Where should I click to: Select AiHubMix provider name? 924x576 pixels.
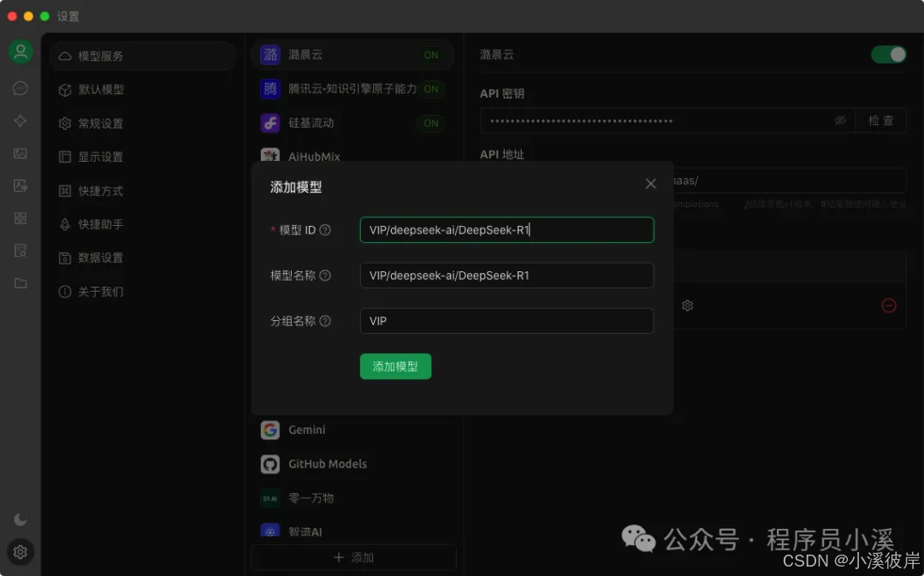pos(314,157)
